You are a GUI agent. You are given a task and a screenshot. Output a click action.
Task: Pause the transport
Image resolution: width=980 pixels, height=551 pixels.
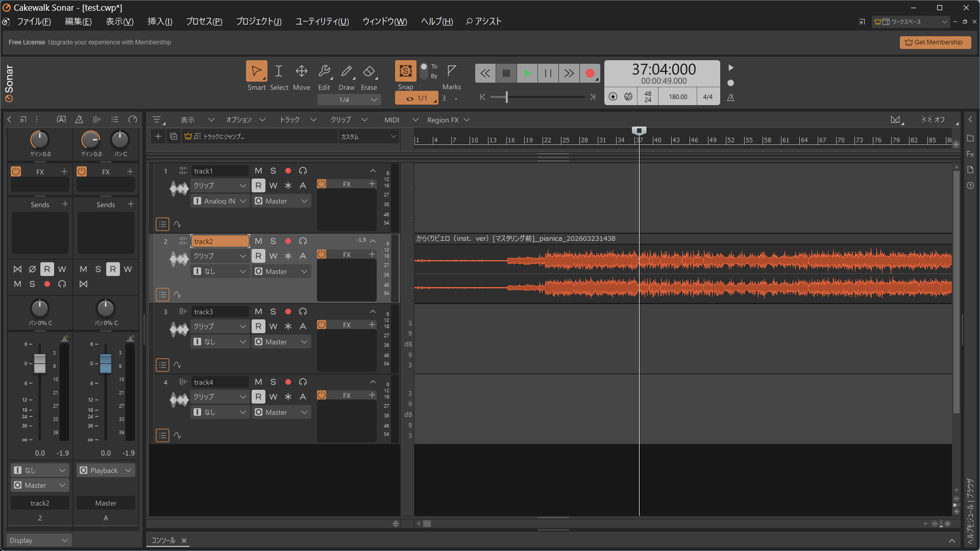548,73
